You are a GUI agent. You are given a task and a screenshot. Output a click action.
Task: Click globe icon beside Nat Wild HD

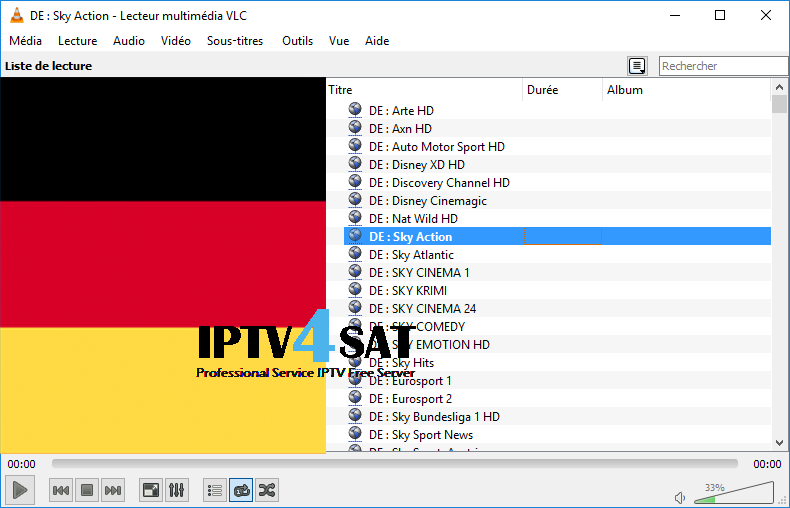tap(355, 218)
